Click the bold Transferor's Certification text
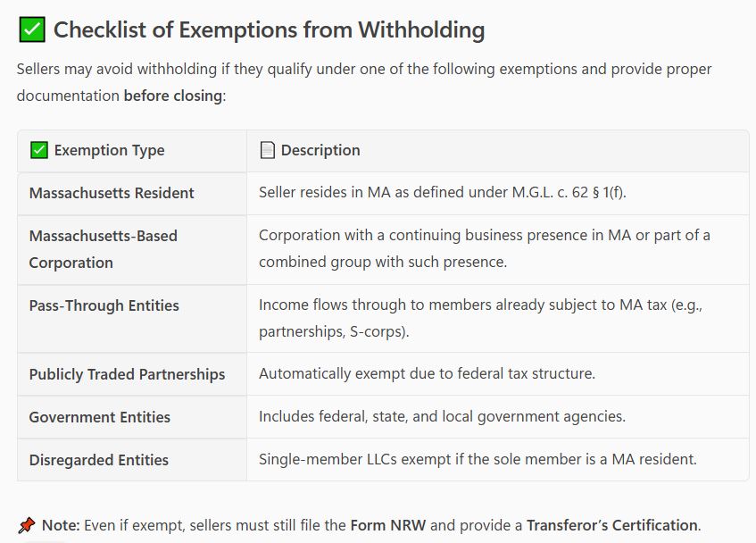Image resolution: width=756 pixels, height=543 pixels. click(611, 525)
